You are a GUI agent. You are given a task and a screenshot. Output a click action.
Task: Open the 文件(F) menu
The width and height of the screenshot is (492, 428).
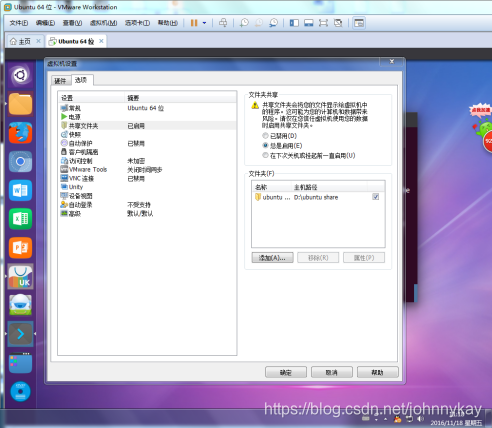click(x=19, y=23)
